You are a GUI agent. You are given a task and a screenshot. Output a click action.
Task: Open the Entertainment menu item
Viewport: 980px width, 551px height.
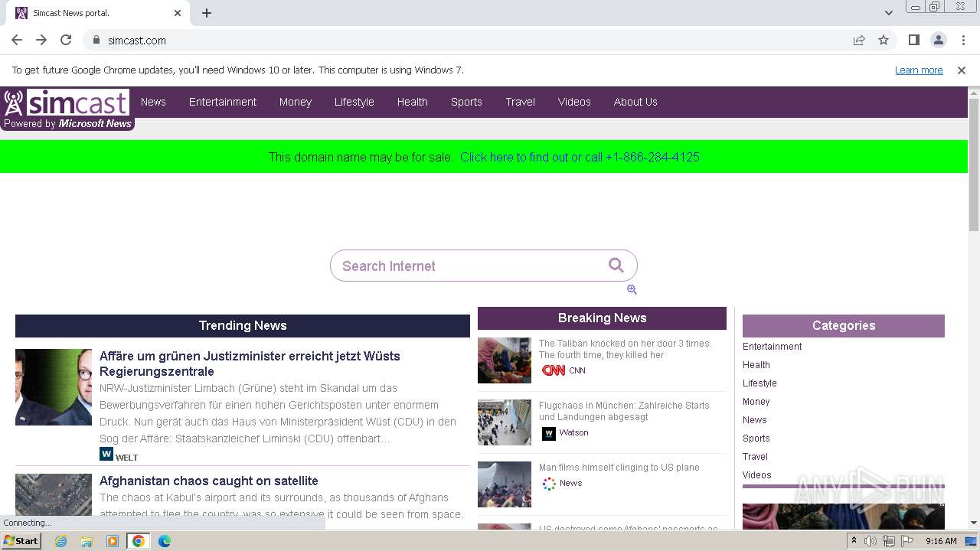(223, 102)
